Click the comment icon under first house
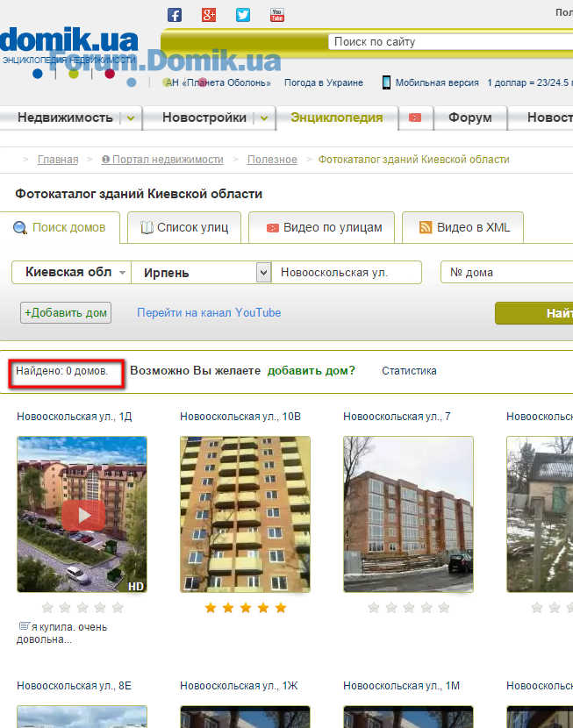The width and height of the screenshot is (573, 728). point(25,626)
